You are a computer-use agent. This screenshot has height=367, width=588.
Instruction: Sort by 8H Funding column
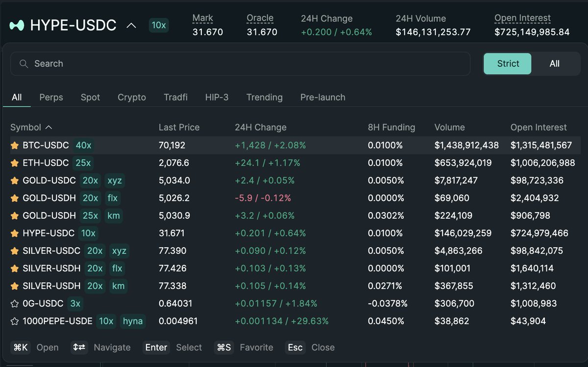[x=392, y=127]
